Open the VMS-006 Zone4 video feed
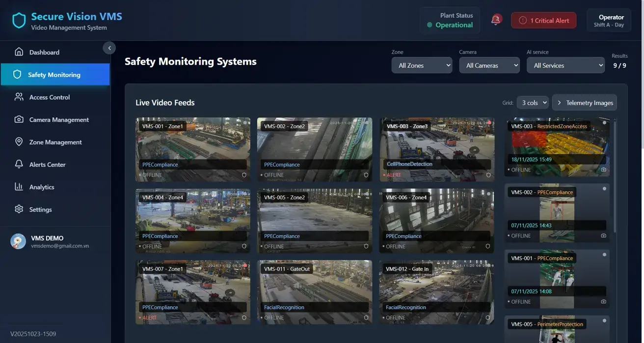This screenshot has width=644, height=343. click(437, 221)
